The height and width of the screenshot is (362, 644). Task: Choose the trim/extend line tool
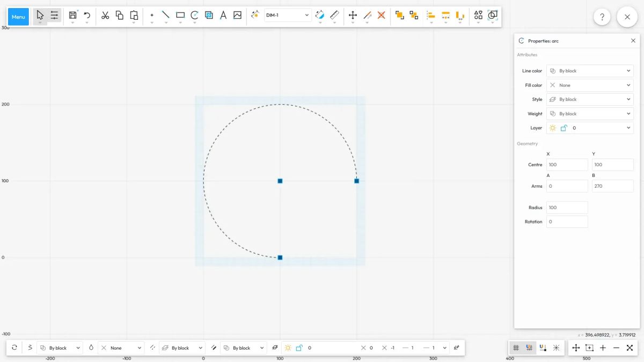(367, 15)
